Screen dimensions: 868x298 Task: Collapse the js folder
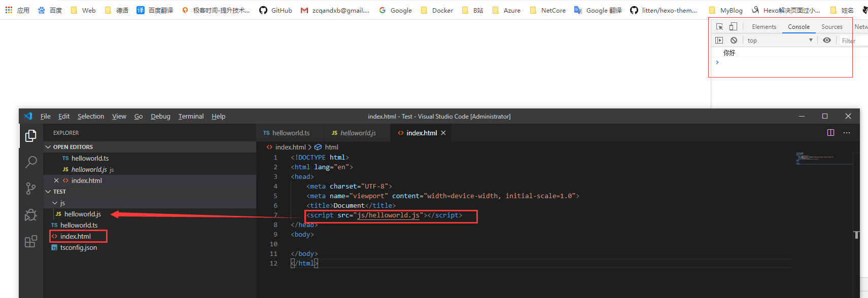tap(55, 203)
